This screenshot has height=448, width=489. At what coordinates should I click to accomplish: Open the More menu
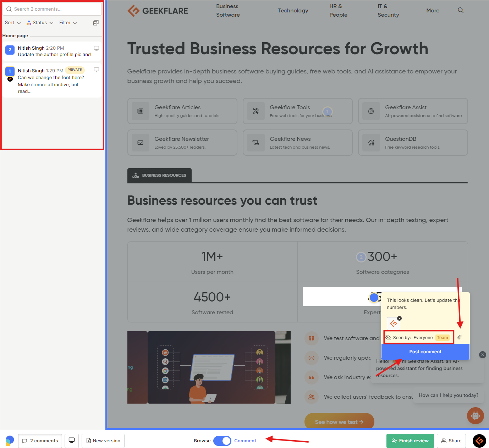click(433, 11)
